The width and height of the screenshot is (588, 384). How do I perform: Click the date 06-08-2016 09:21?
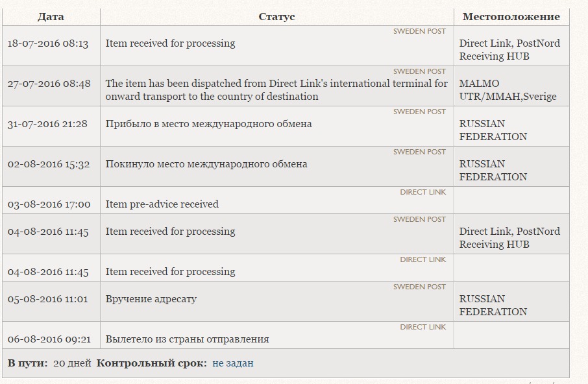point(49,339)
